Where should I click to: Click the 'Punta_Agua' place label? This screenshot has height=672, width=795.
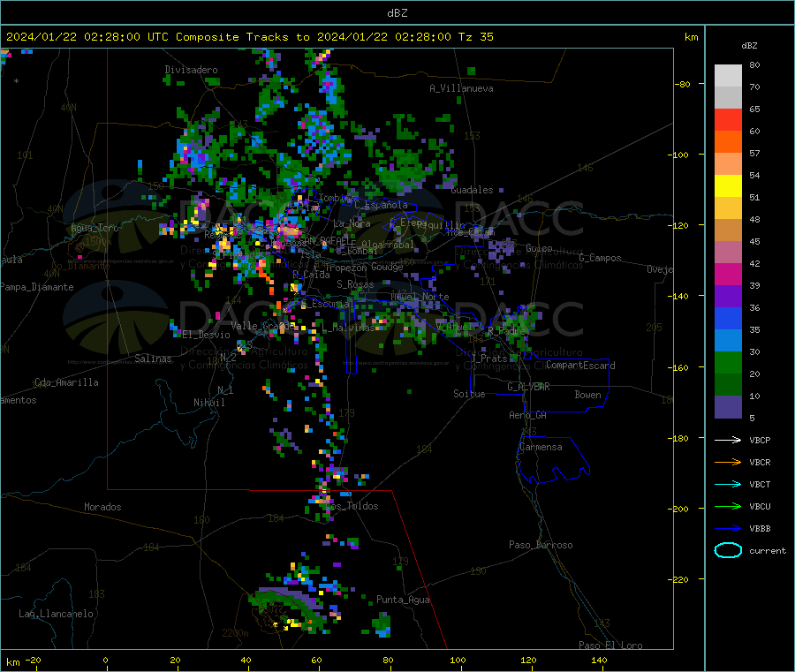pos(403,600)
